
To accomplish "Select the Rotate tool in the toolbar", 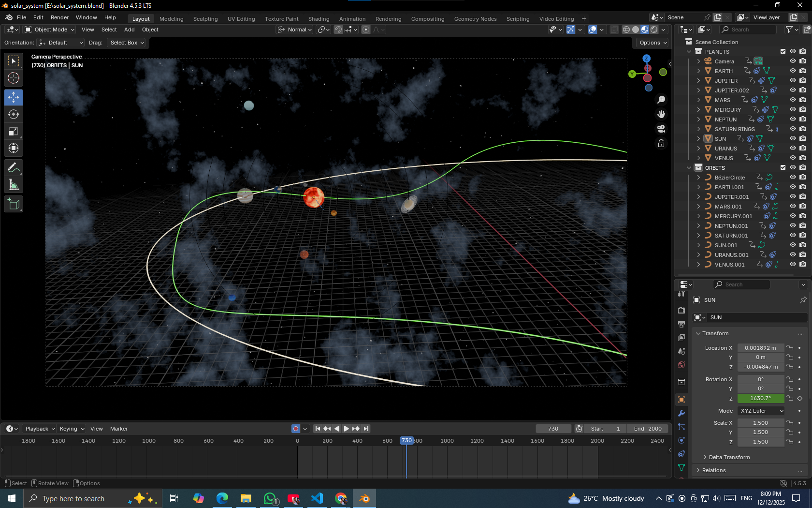I will (14, 114).
